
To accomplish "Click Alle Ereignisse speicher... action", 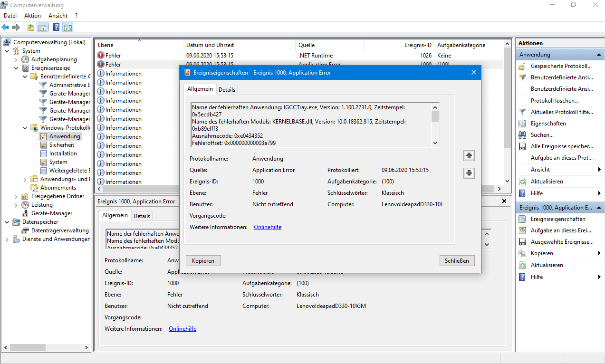I will coord(562,146).
